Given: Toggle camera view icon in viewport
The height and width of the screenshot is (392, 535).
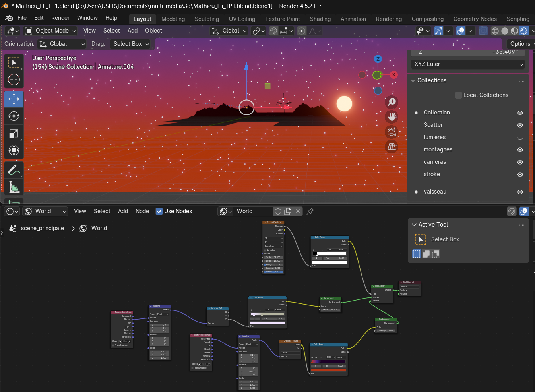Looking at the screenshot, I should click(x=392, y=132).
